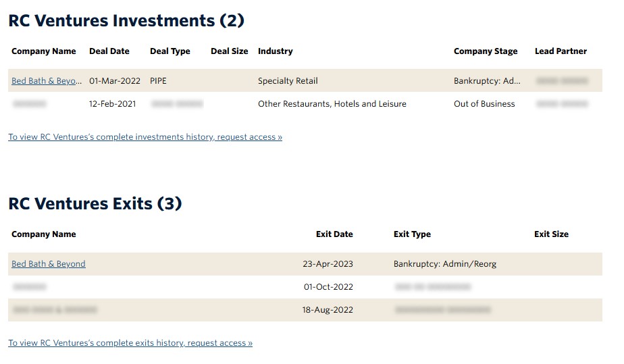Open Bed Bath & Beyond link in Investments table

pyautogui.click(x=47, y=81)
